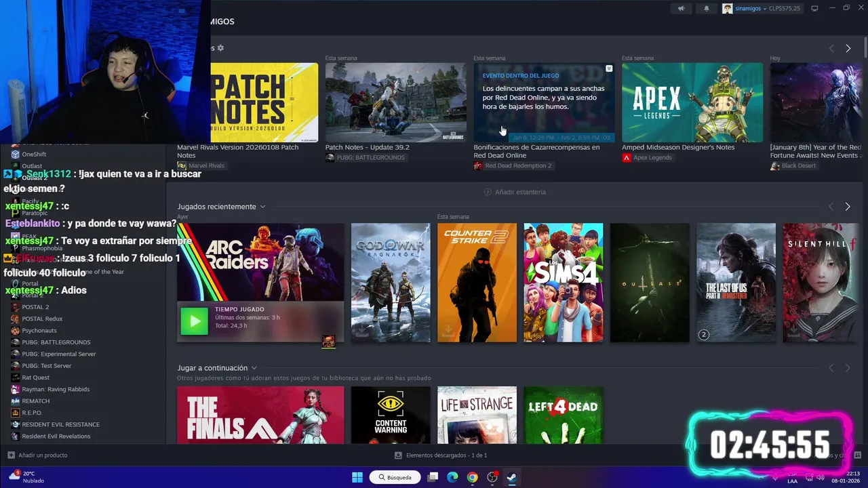Open the Left 4 Dead cover

tap(564, 415)
